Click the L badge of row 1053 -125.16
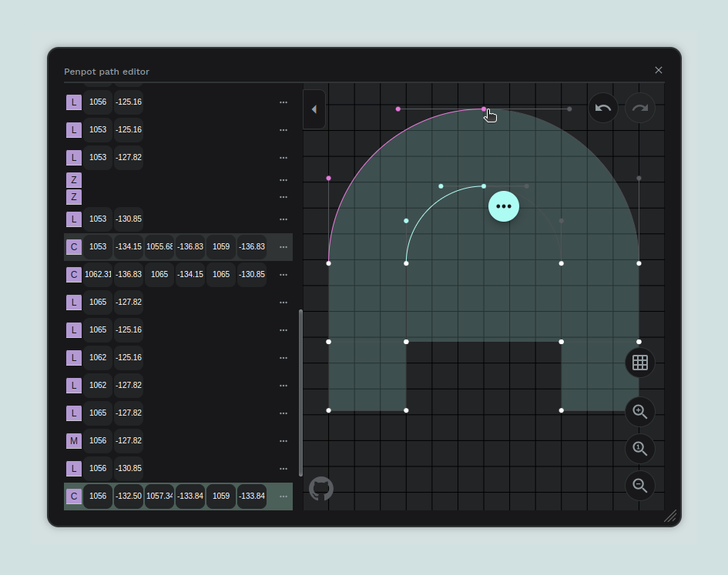 (x=74, y=130)
